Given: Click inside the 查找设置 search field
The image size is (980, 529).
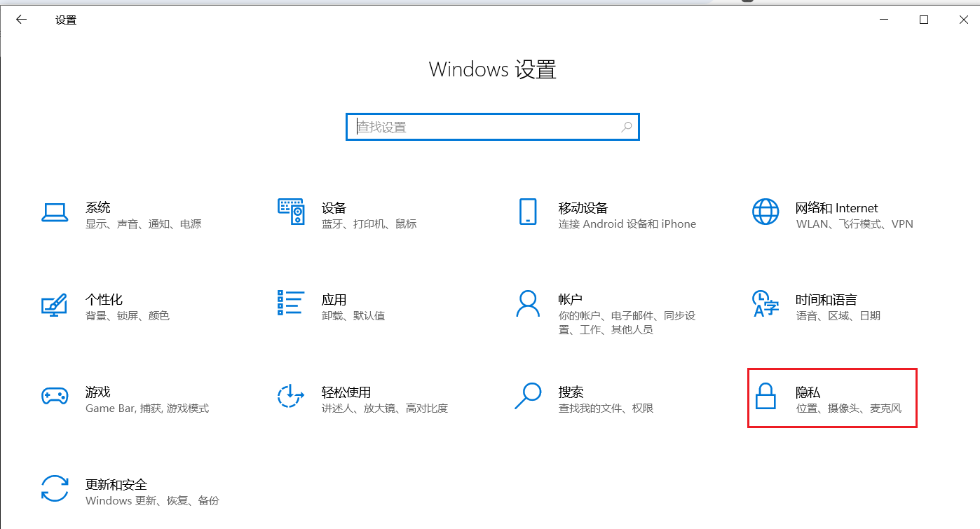Looking at the screenshot, I should 493,127.
